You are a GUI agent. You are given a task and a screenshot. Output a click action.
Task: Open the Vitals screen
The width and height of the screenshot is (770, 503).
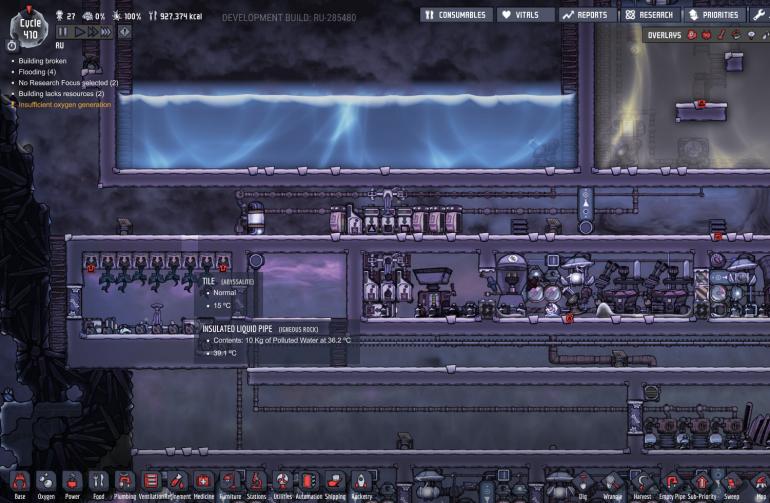tap(525, 15)
